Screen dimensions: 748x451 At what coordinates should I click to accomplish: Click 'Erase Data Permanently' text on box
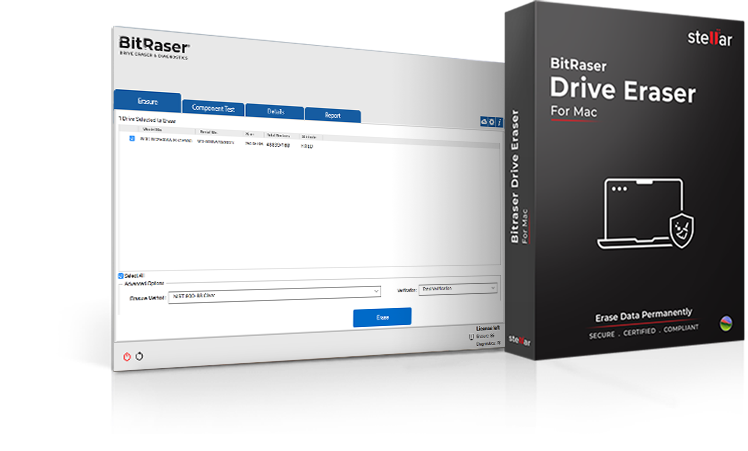(644, 315)
